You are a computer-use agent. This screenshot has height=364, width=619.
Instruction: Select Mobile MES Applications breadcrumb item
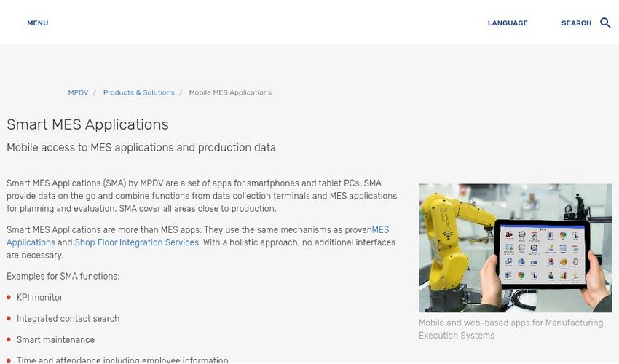point(230,92)
